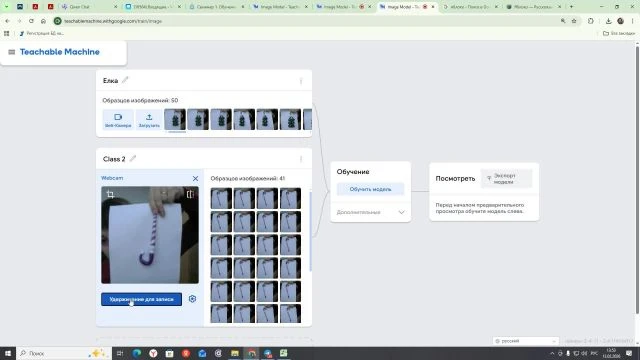Open browser zoom/search icon in address bar

click(x=563, y=21)
